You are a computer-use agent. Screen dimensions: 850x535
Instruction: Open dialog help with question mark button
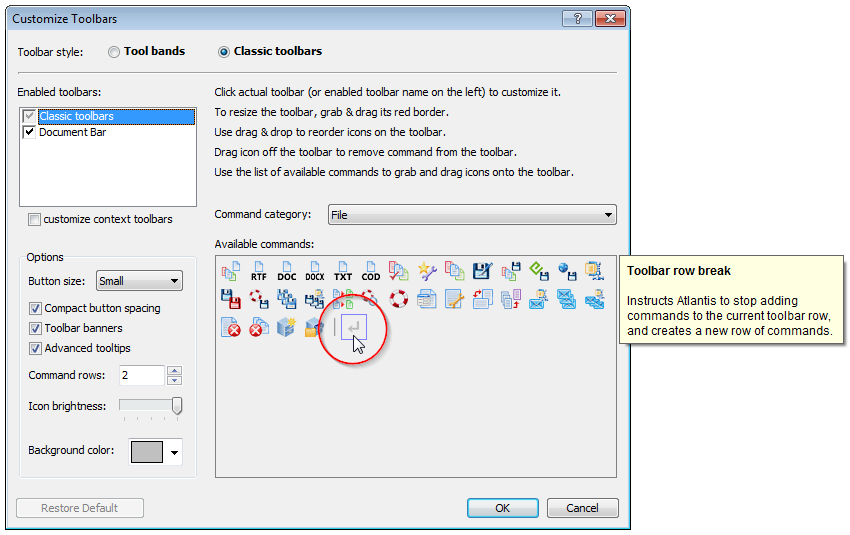click(x=577, y=18)
